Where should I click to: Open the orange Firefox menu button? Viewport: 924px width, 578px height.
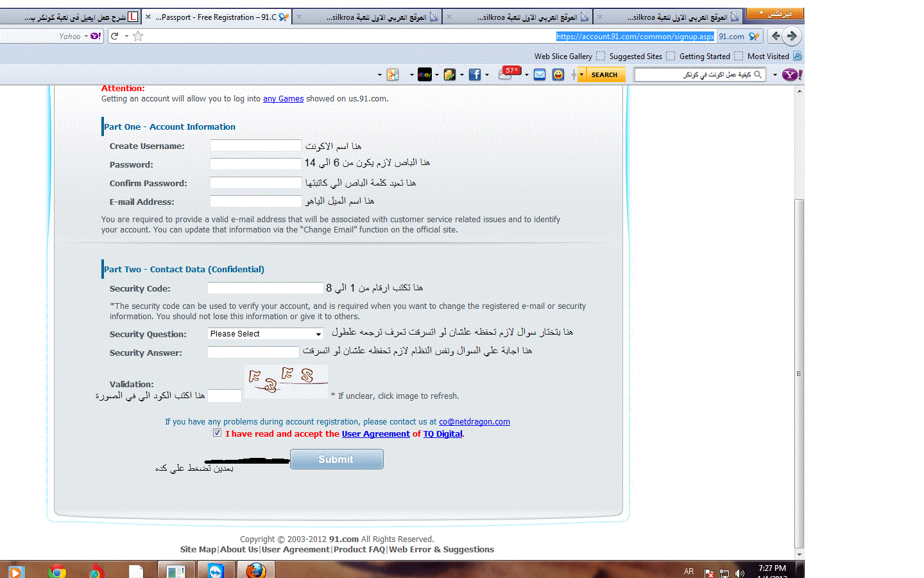tap(774, 13)
